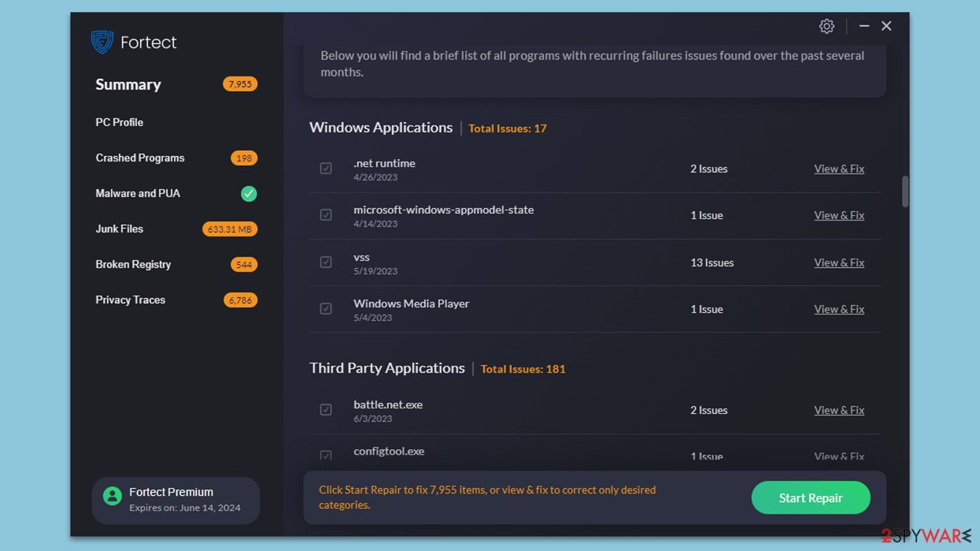This screenshot has width=980, height=551.
Task: Toggle the configtool.exe checkbox
Action: (x=326, y=455)
